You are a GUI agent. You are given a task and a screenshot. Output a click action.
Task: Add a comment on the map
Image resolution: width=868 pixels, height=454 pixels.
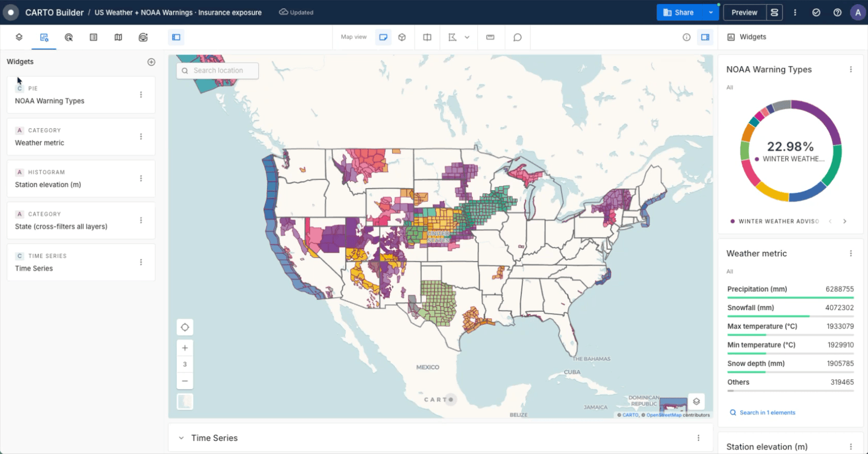[517, 37]
